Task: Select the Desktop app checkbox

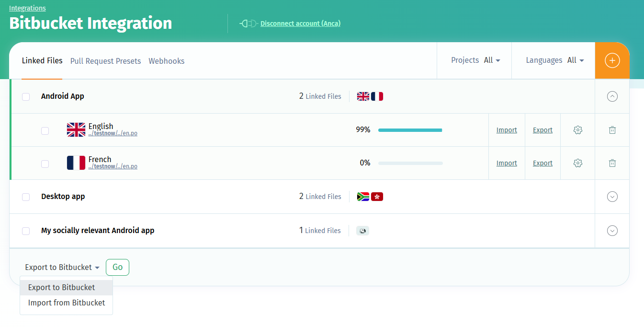Action: (26, 197)
